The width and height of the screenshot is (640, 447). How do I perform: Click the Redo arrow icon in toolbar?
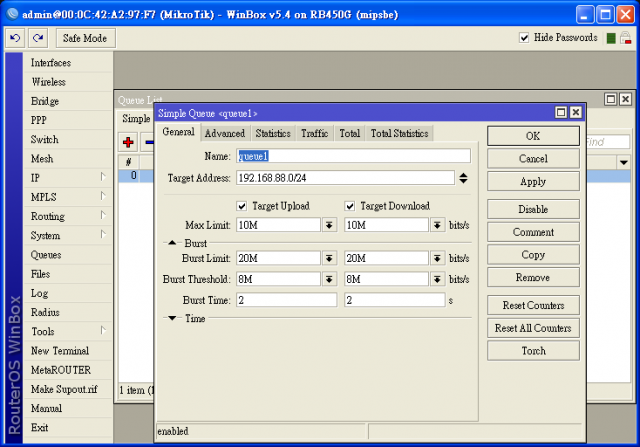point(38,38)
